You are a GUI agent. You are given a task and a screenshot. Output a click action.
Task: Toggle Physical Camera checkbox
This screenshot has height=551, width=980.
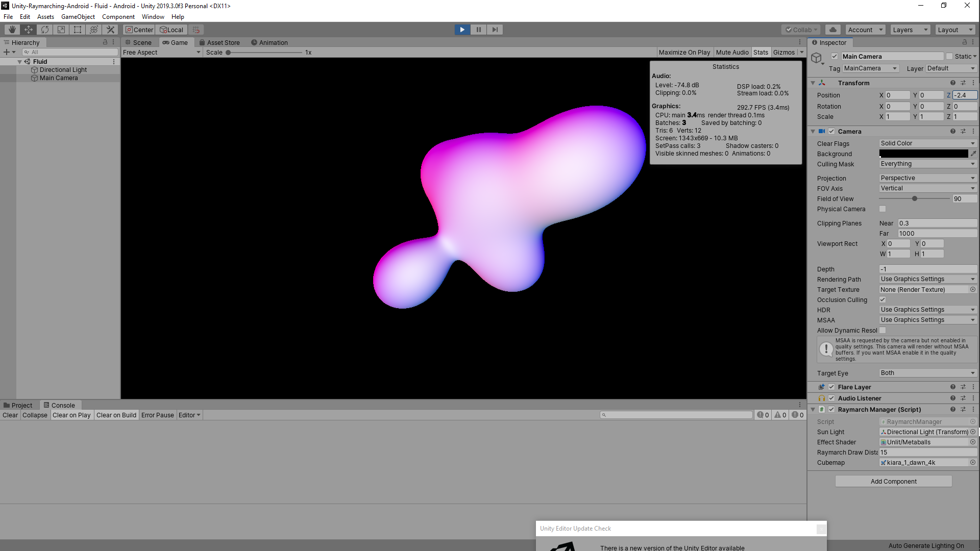pos(883,209)
